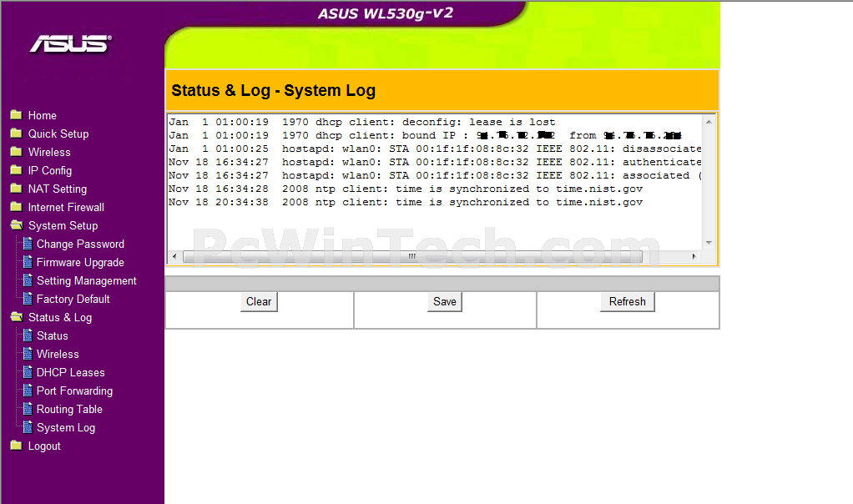
Task: Click the 'disassociate' hostapd log line
Action: [435, 149]
